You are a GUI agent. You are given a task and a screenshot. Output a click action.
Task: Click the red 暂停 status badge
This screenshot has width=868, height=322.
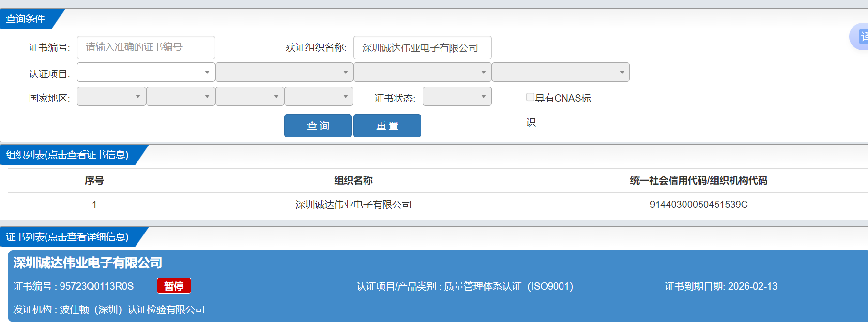174,286
